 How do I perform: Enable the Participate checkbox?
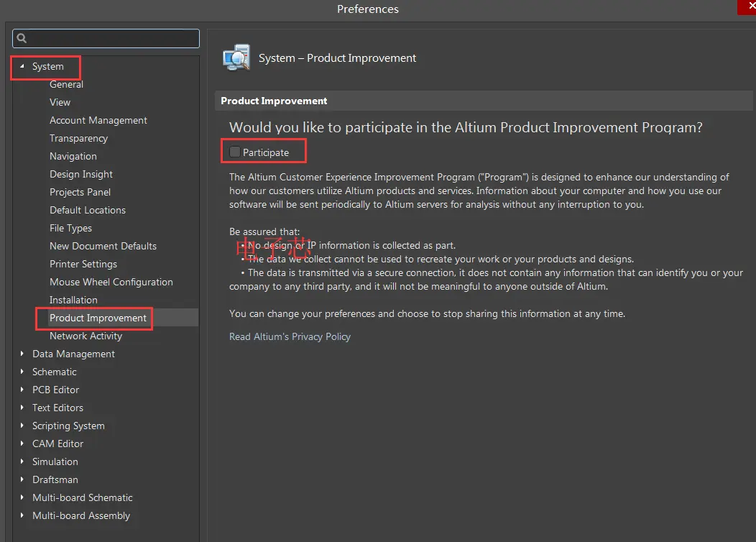[x=235, y=152]
